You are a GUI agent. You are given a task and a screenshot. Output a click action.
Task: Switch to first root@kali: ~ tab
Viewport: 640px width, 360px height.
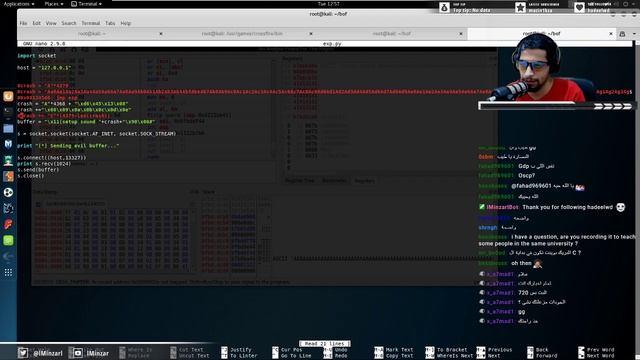click(92, 33)
